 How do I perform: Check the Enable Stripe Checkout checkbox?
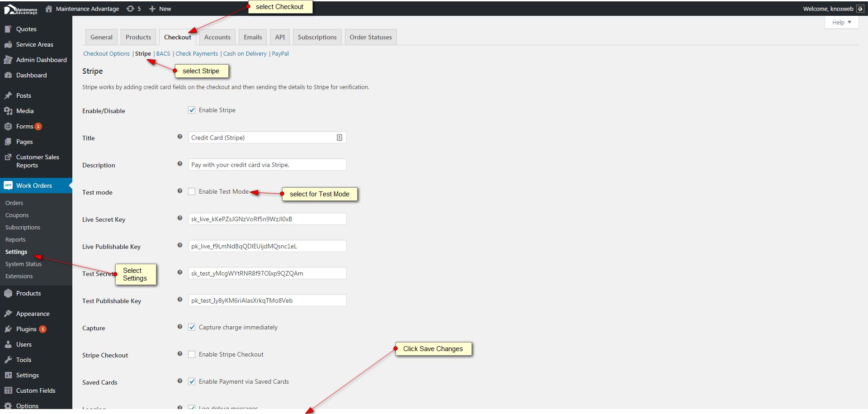pos(192,354)
